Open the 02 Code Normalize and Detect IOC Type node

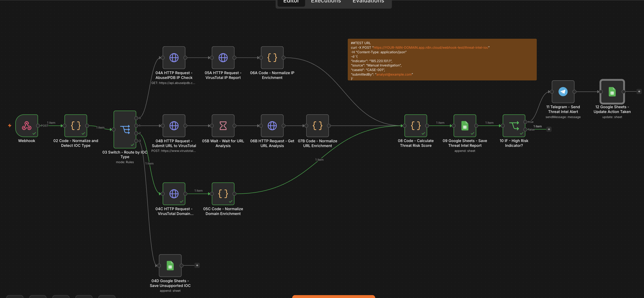click(x=76, y=125)
